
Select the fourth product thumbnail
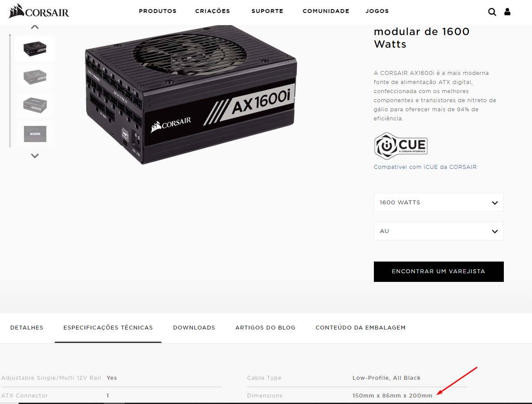click(35, 133)
